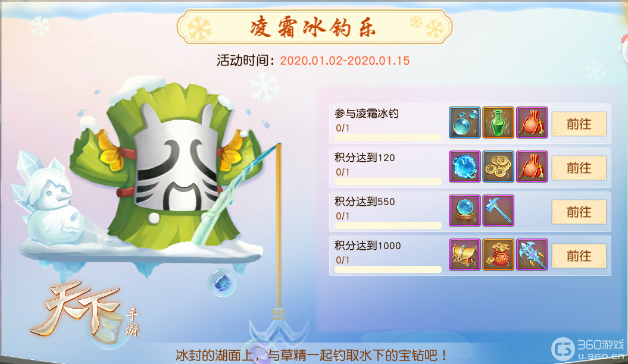Select the crystal ball on stand icon

pos(464,211)
